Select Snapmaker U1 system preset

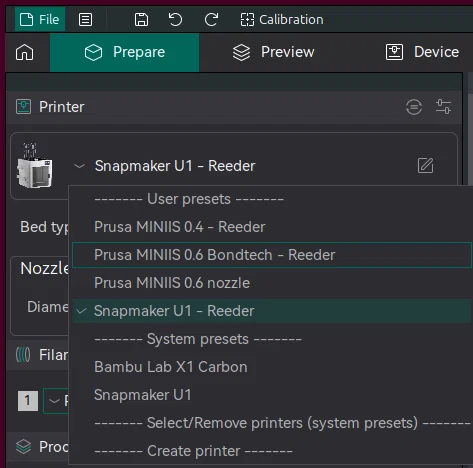coord(271,395)
